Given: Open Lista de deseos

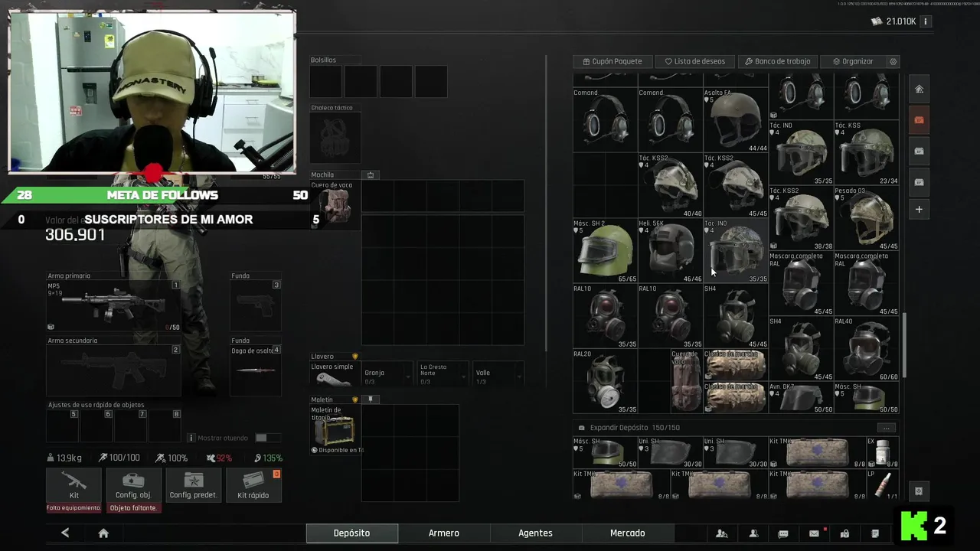Looking at the screenshot, I should tap(695, 61).
